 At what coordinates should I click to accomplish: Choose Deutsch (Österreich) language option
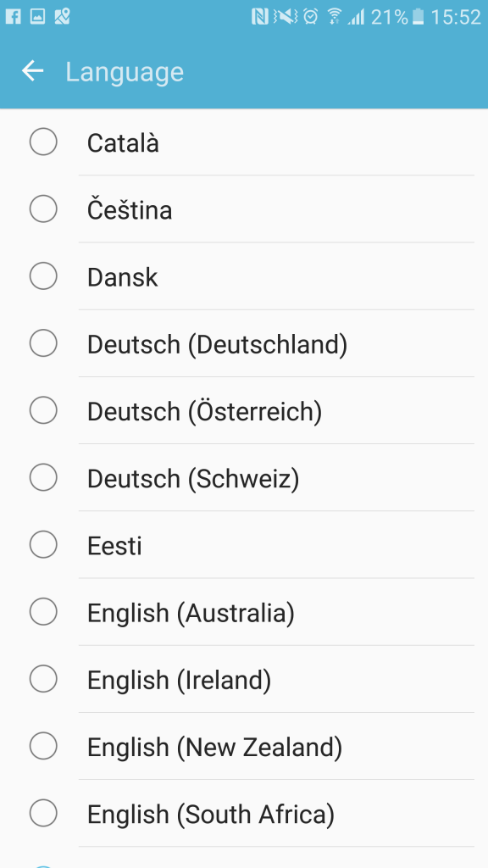coord(244,410)
